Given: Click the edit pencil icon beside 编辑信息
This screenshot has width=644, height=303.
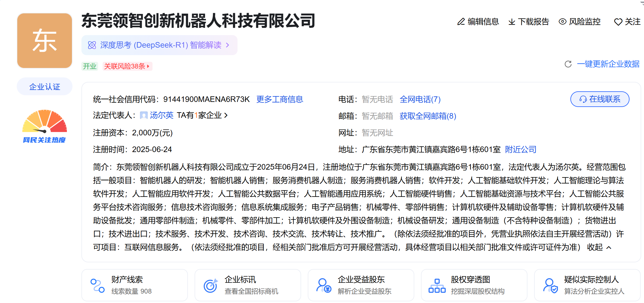Looking at the screenshot, I should coord(461,22).
